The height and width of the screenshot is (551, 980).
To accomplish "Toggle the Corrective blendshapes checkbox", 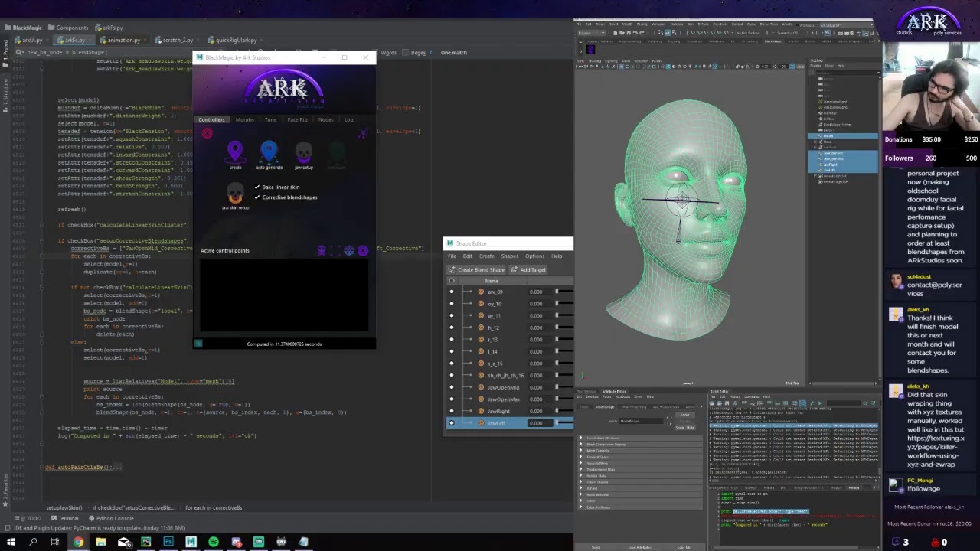I will (x=257, y=197).
